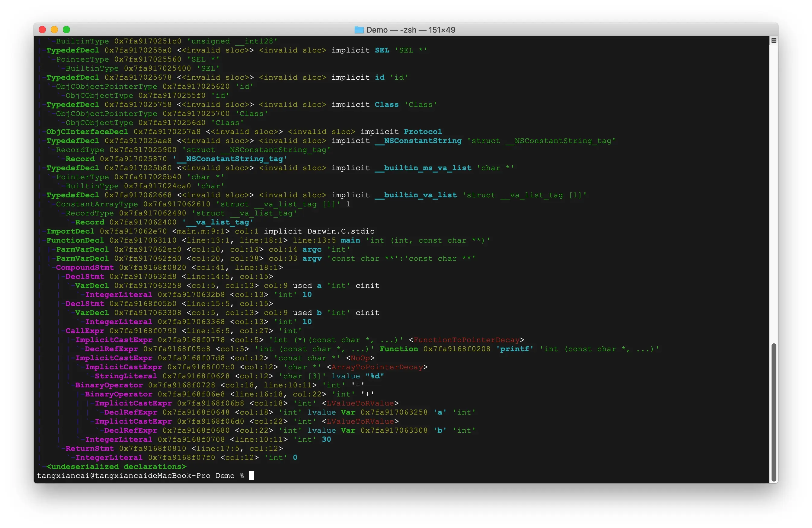The width and height of the screenshot is (812, 528).
Task: Click the FunctionDecl node for main
Action: (75, 240)
